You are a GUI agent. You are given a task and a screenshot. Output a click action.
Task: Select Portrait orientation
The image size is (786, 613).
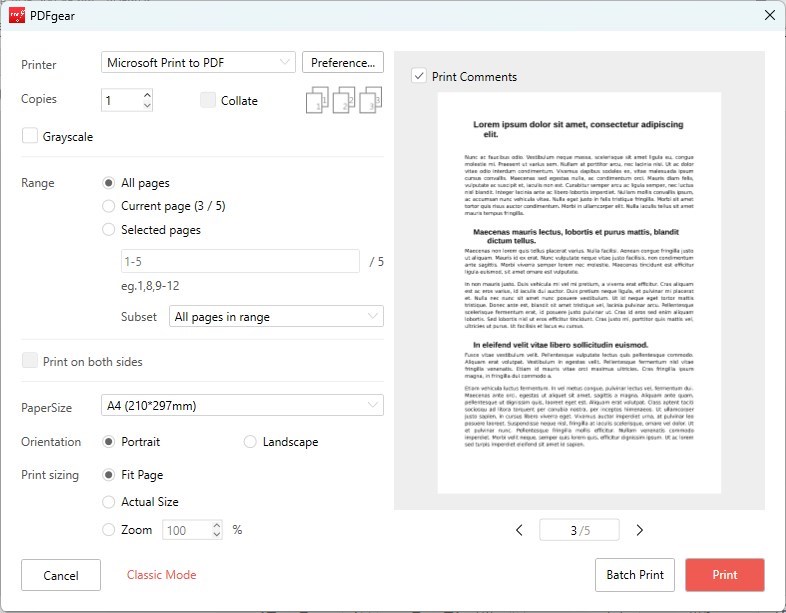click(x=108, y=442)
